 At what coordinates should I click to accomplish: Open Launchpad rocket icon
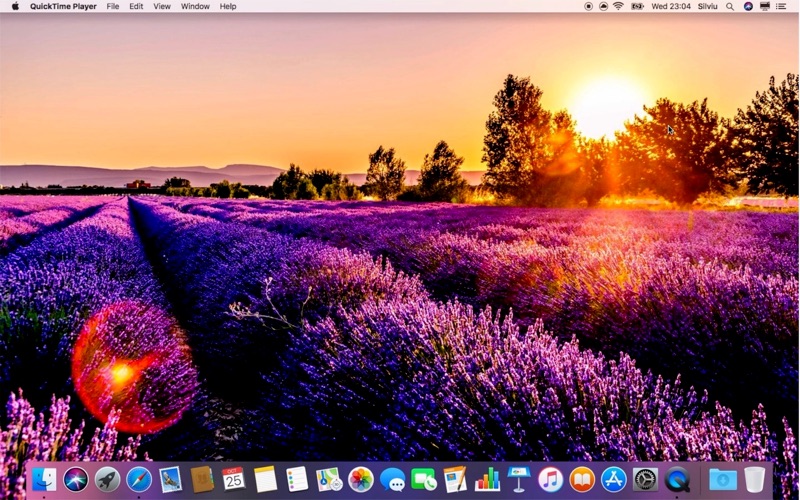tap(107, 480)
